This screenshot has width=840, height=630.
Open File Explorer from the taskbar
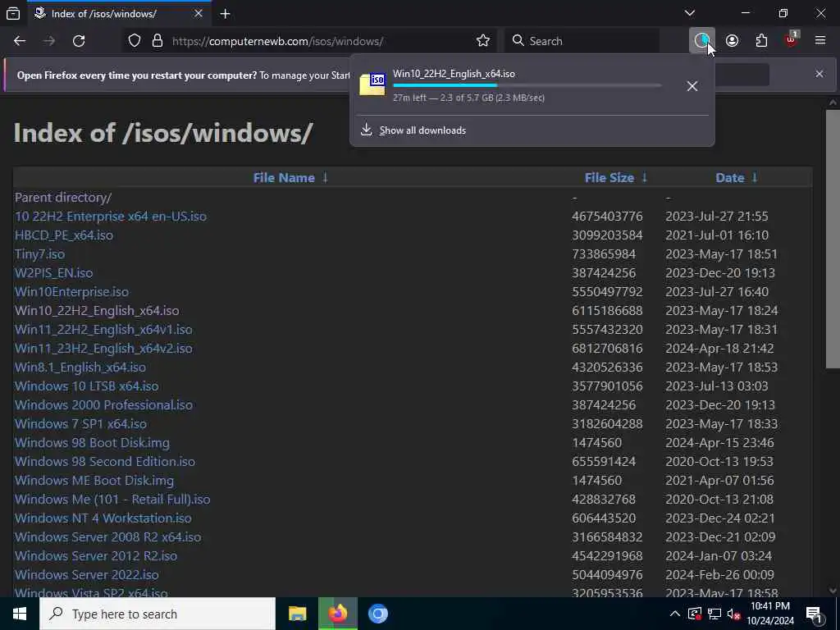point(297,614)
